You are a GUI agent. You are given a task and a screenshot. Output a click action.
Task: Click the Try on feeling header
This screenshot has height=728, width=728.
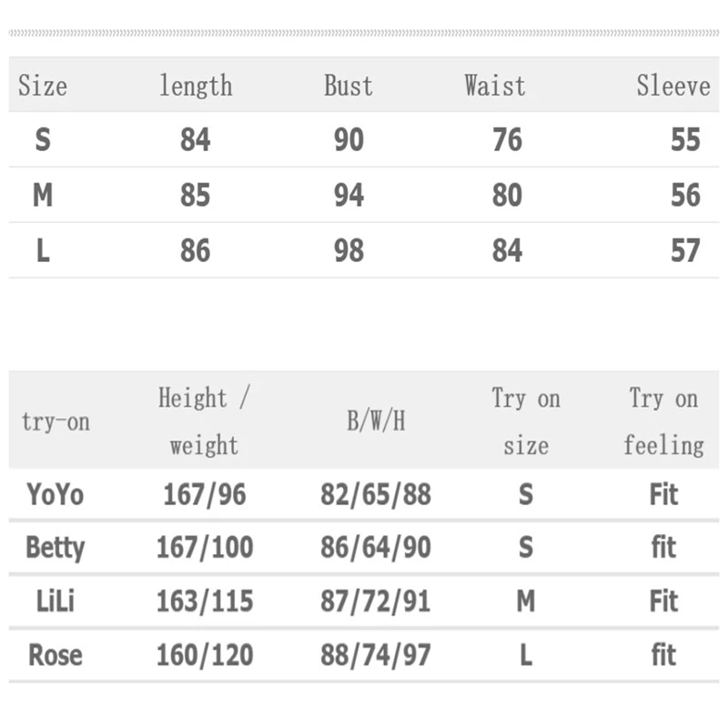click(663, 421)
